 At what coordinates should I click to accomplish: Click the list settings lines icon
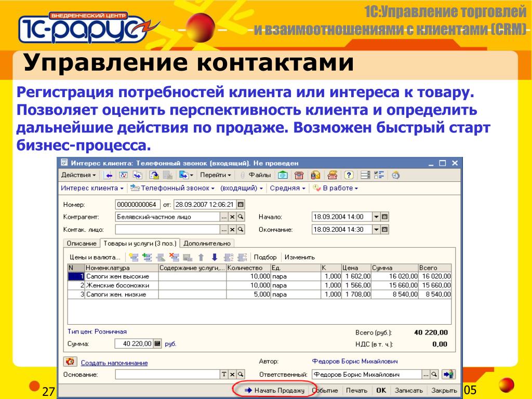point(365,175)
